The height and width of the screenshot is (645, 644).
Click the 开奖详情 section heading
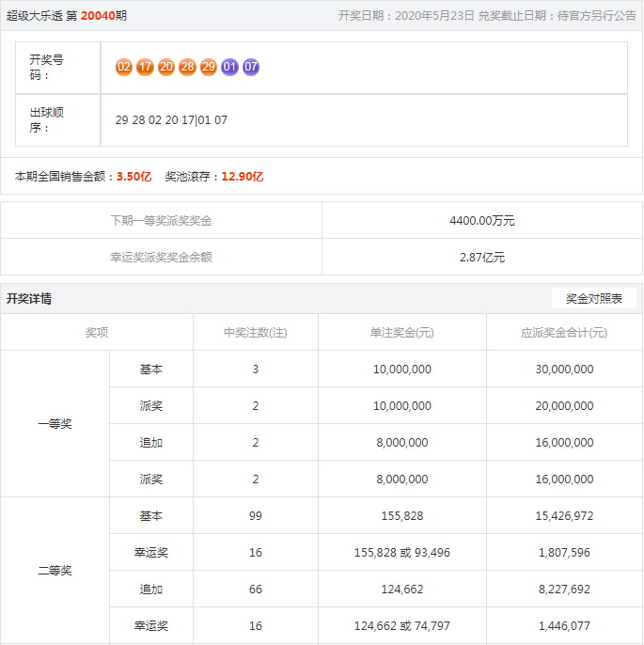29,298
